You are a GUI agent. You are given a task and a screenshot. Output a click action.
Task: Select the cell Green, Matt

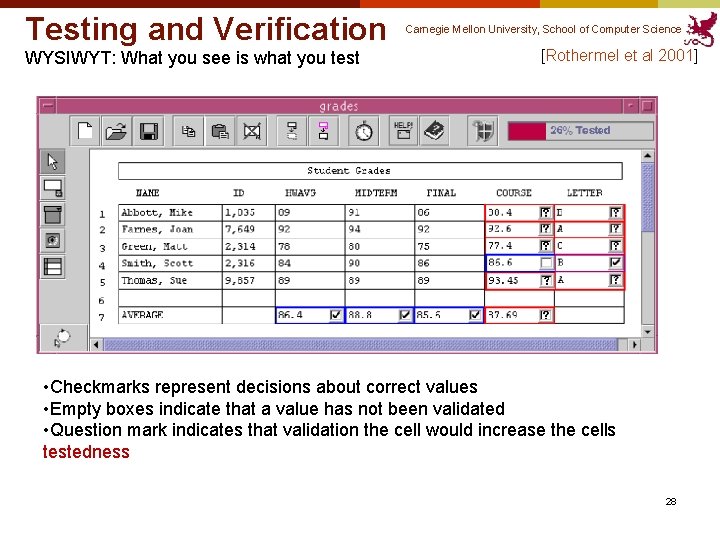(x=170, y=247)
